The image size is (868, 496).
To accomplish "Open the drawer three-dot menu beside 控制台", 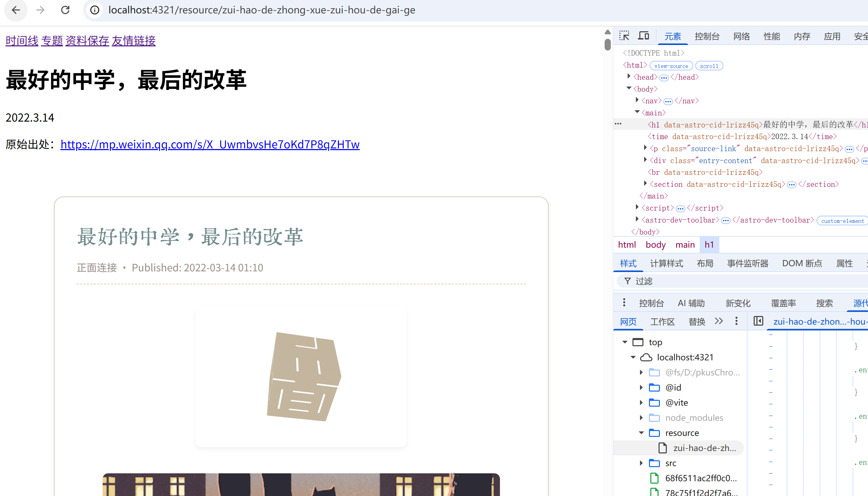I will 624,303.
